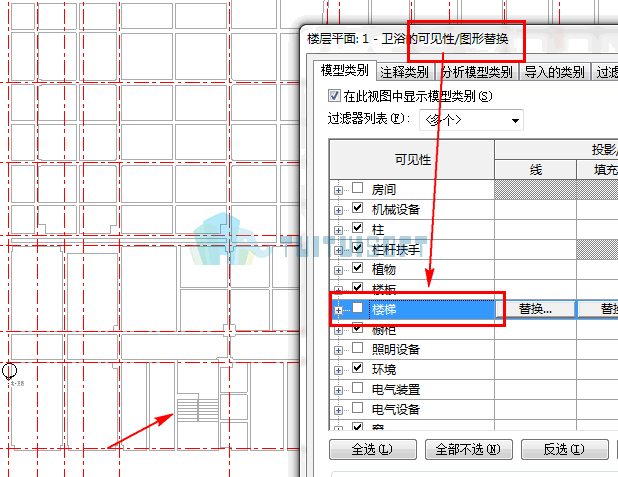
Task: Expand the 电气装置 plus icon
Action: click(x=338, y=390)
